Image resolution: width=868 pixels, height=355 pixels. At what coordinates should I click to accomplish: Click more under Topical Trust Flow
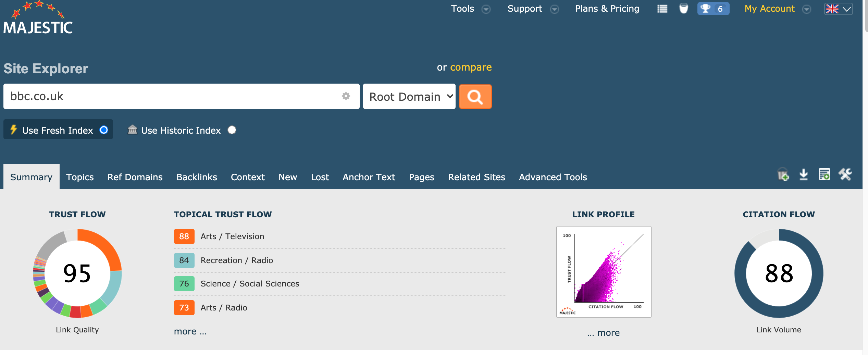(x=190, y=331)
